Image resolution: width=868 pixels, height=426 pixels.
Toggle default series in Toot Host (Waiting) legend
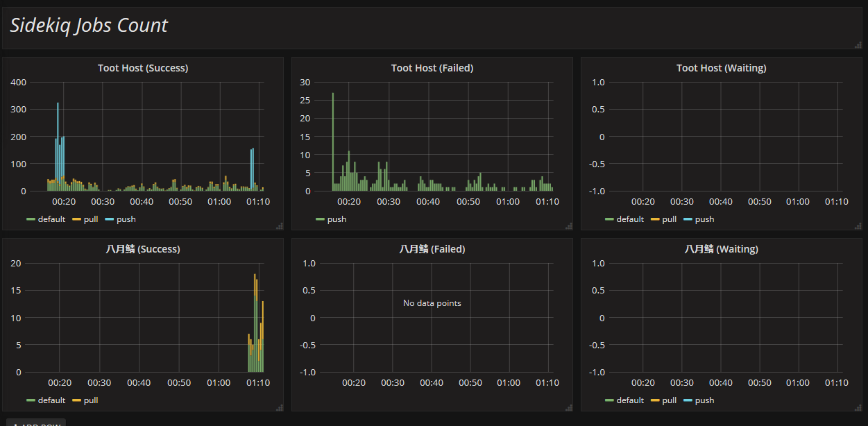[629, 219]
